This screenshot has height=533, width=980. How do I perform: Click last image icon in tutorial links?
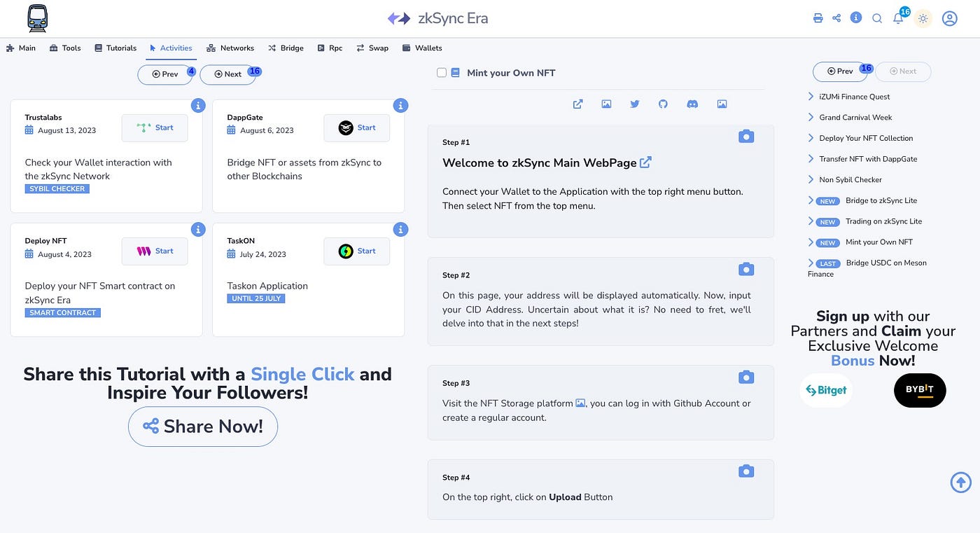tap(722, 104)
